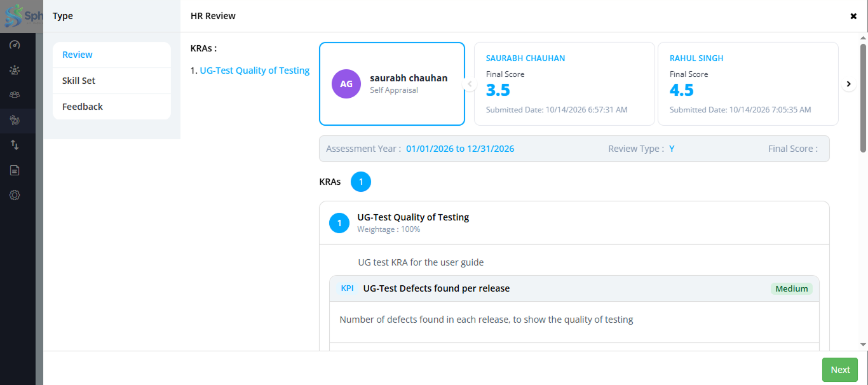
Task: Open the dashboard gauge icon in sidebar
Action: click(x=15, y=45)
